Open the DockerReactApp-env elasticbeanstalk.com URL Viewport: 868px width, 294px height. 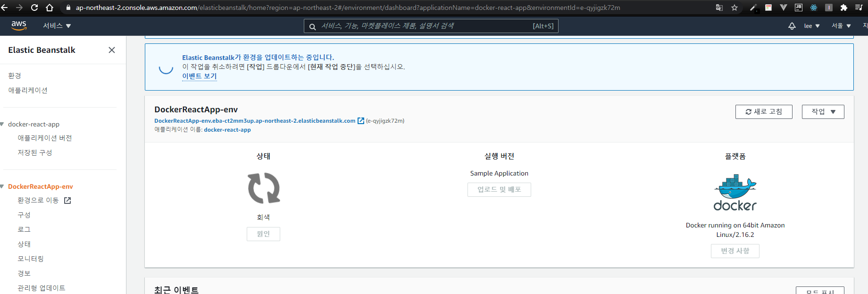click(x=255, y=121)
